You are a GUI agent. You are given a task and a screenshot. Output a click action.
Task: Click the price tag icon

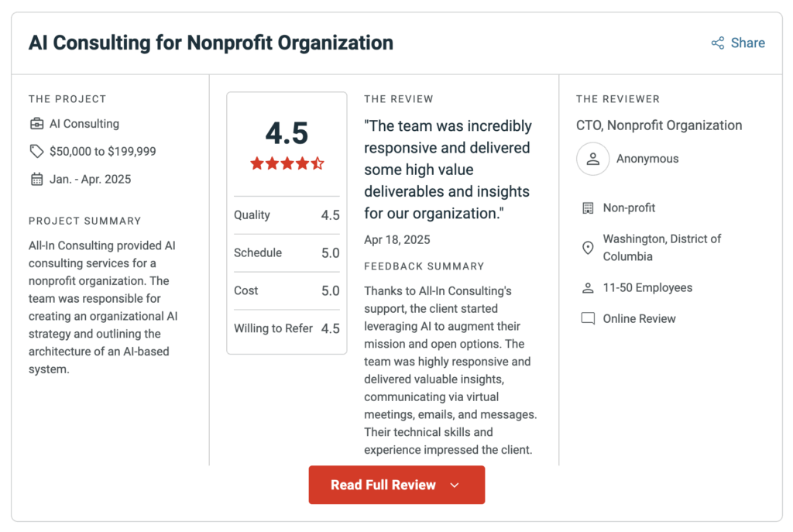36,151
